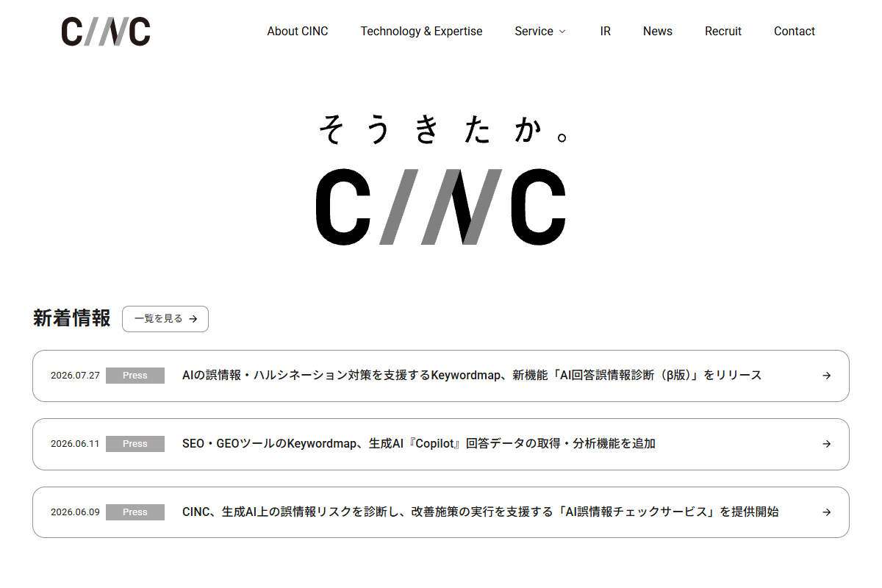The height and width of the screenshot is (588, 882).
Task: Click the date 2026.07.27
Action: [75, 376]
